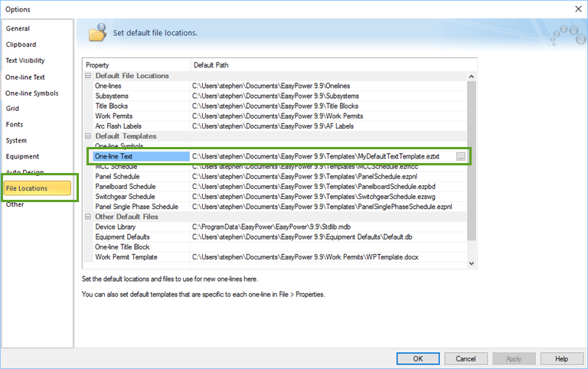Click the empty One-line Title Block path cell
Image resolution: width=588 pixels, height=369 pixels.
point(328,247)
